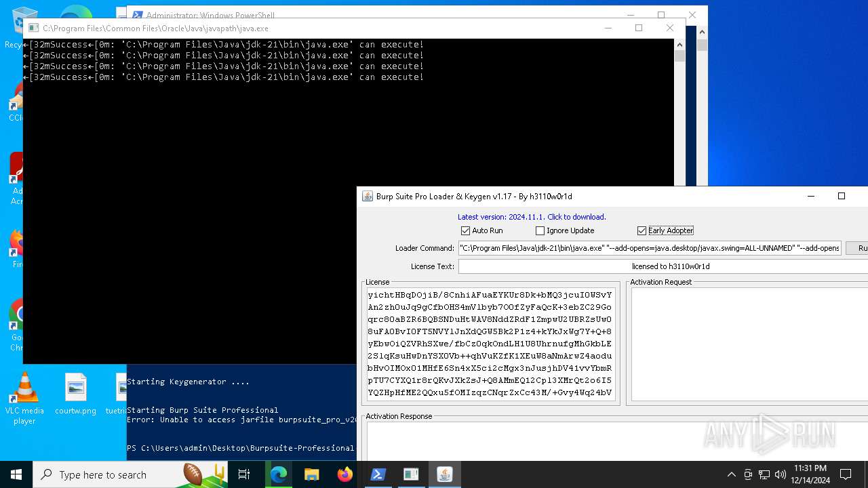
Task: Click the License Text field
Action: (x=663, y=266)
